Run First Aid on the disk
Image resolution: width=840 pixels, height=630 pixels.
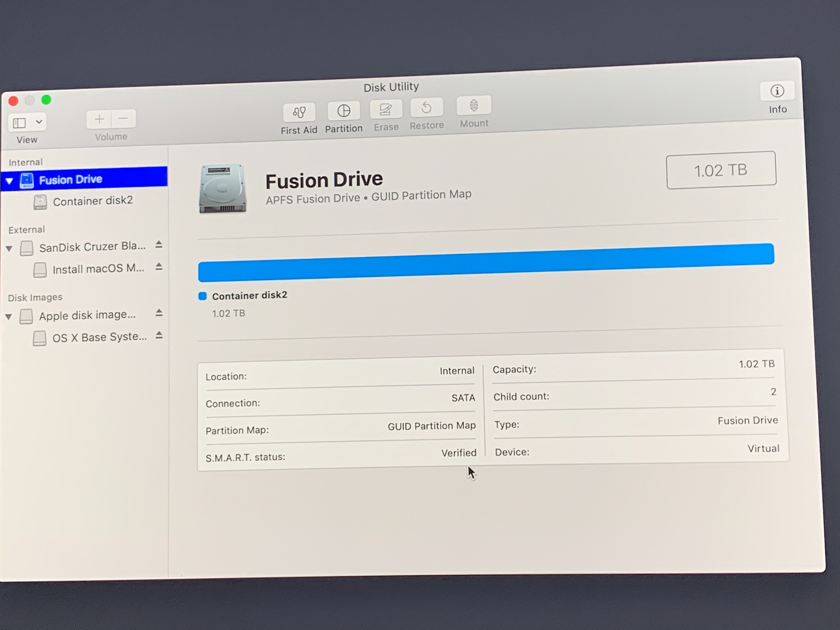point(299,112)
